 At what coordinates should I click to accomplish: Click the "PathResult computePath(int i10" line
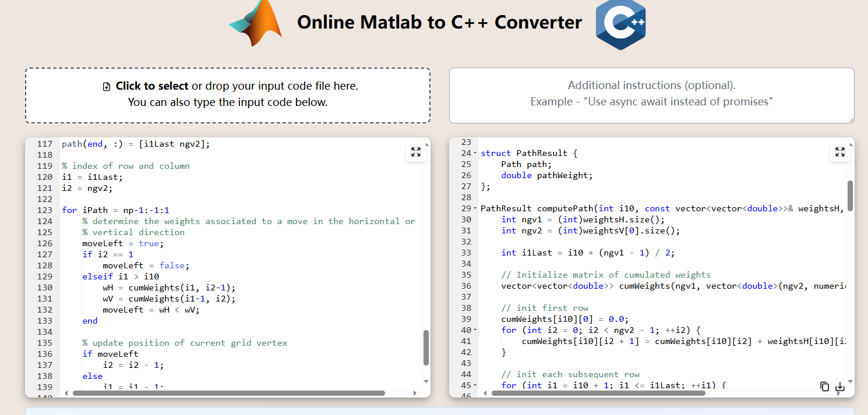663,208
